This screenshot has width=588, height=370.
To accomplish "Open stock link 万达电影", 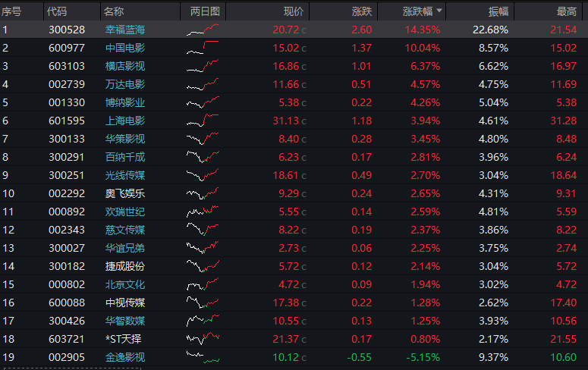I will [125, 84].
